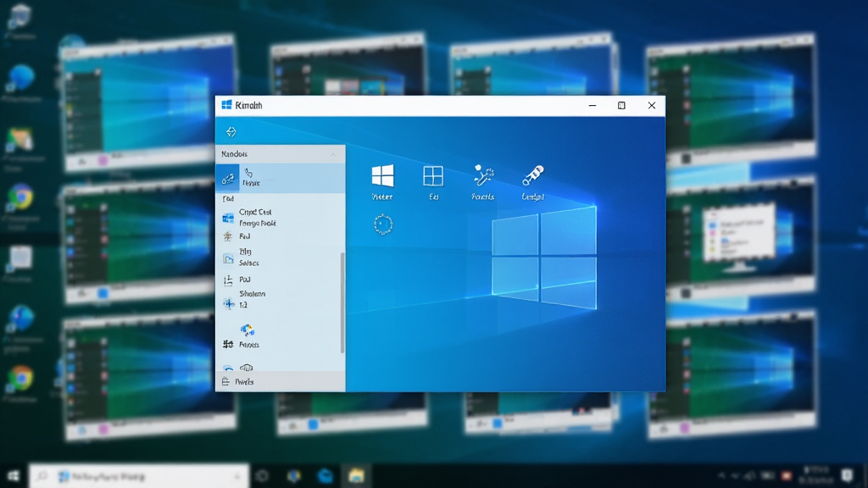Screen dimensions: 868x488
Task: Select the grid icon left of 'Fanels'
Action: pyautogui.click(x=228, y=344)
